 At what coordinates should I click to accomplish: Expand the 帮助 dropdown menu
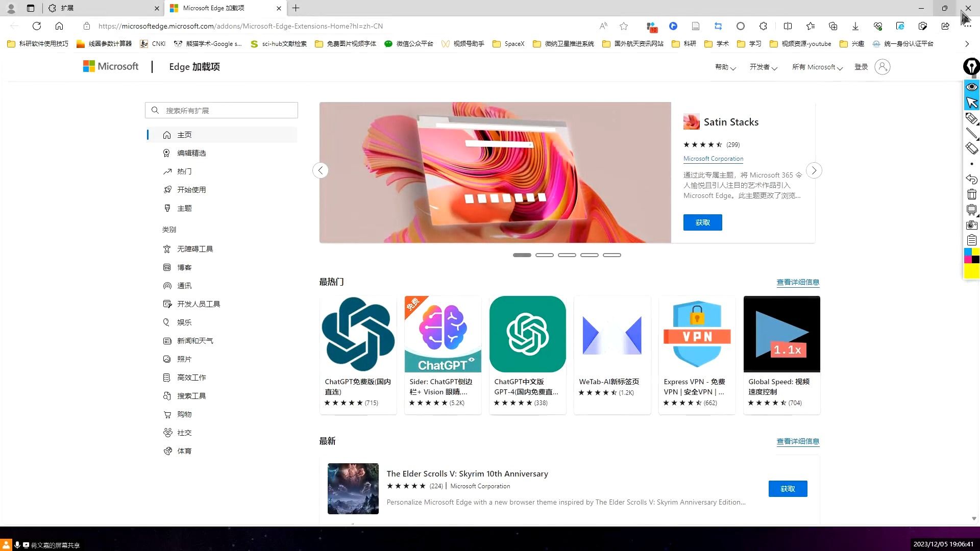[725, 67]
